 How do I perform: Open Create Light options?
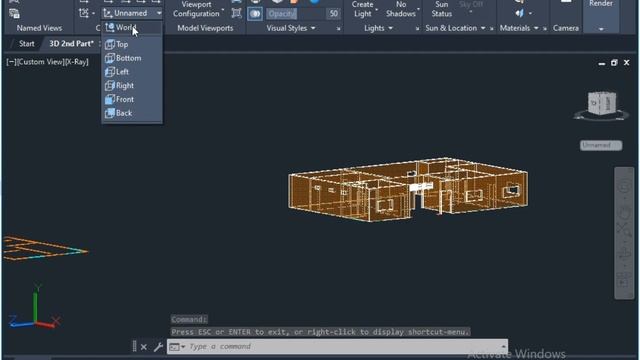click(x=364, y=9)
